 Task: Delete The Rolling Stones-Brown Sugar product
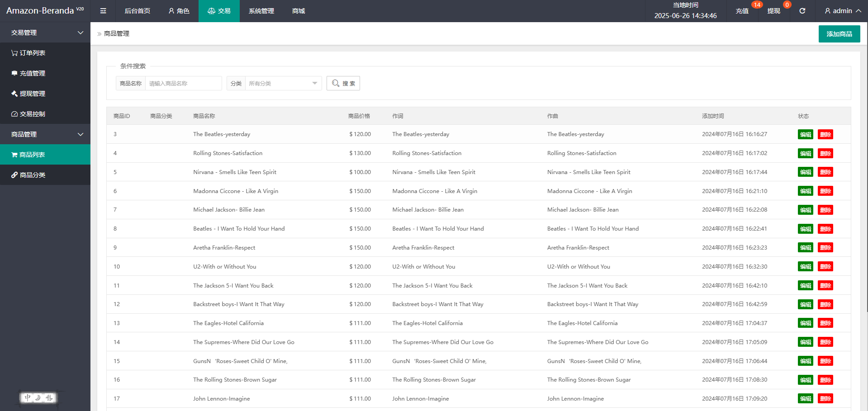click(x=825, y=380)
